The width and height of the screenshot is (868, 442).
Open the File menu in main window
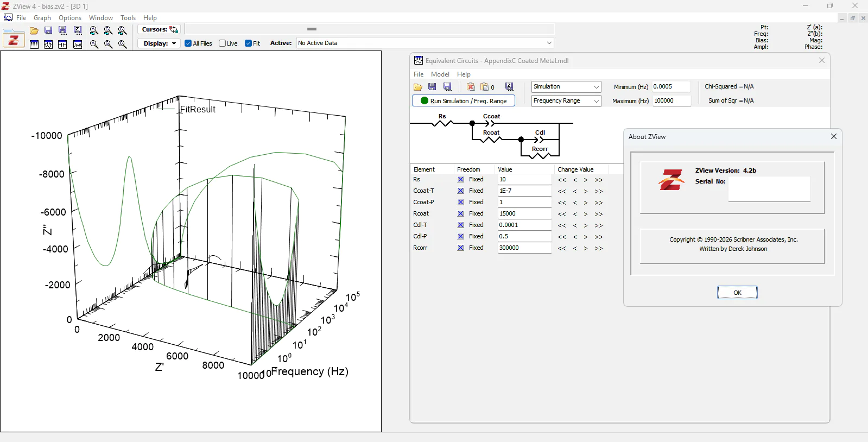tap(21, 18)
